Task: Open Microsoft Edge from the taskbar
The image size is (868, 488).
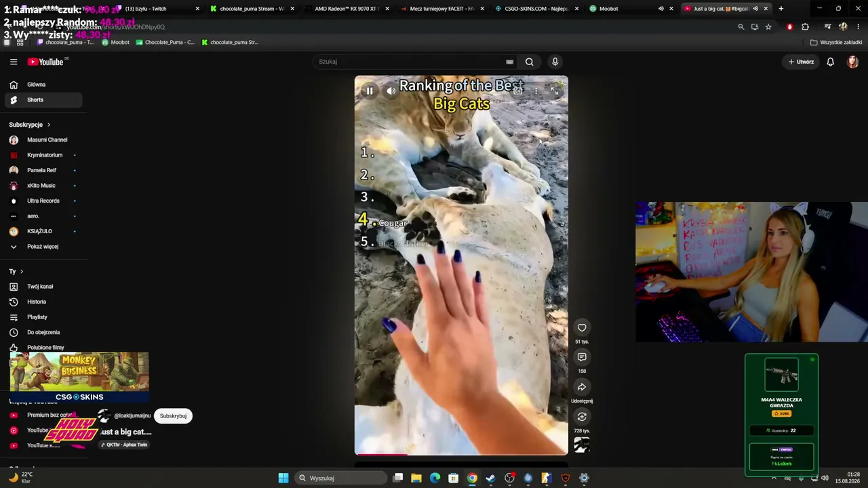Action: click(435, 478)
